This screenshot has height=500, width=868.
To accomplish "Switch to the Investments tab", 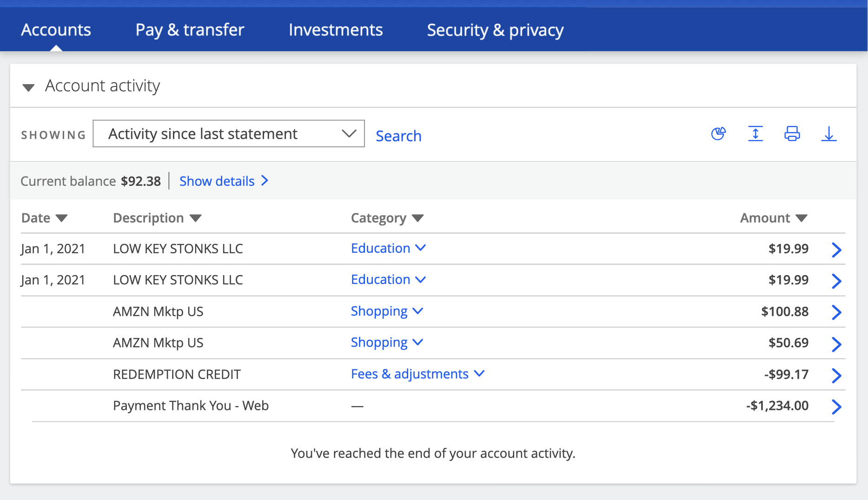I will 336,30.
